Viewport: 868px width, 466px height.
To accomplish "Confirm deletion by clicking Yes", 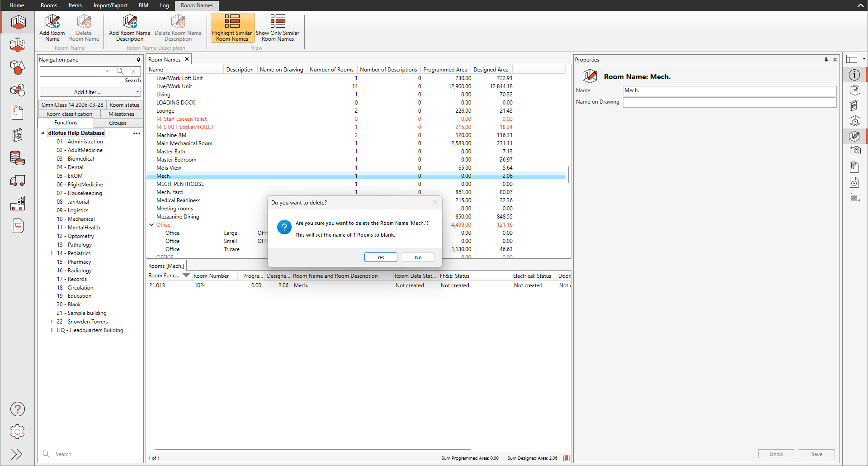I will (381, 257).
